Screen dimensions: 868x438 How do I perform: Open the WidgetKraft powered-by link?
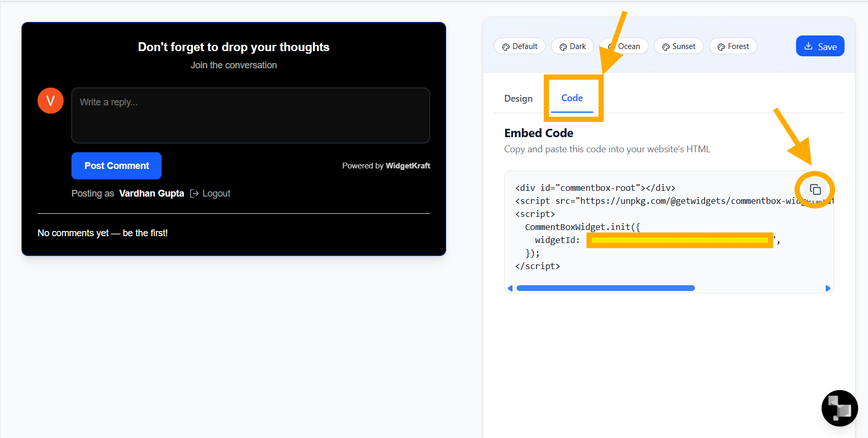point(407,166)
